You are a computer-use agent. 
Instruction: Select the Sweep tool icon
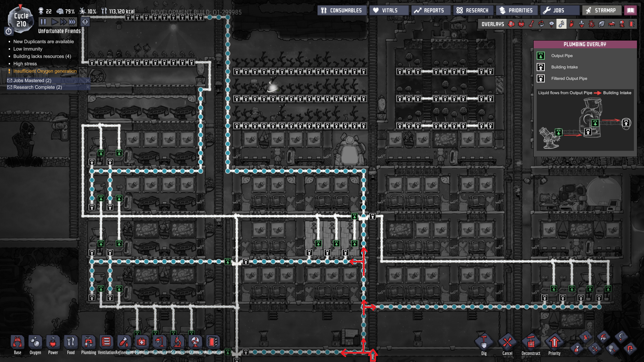pyautogui.click(x=603, y=337)
